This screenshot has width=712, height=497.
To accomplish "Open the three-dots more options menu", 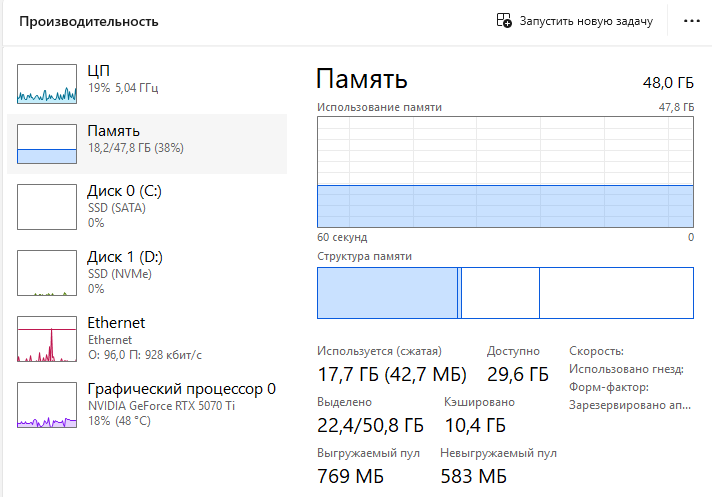I will click(691, 21).
